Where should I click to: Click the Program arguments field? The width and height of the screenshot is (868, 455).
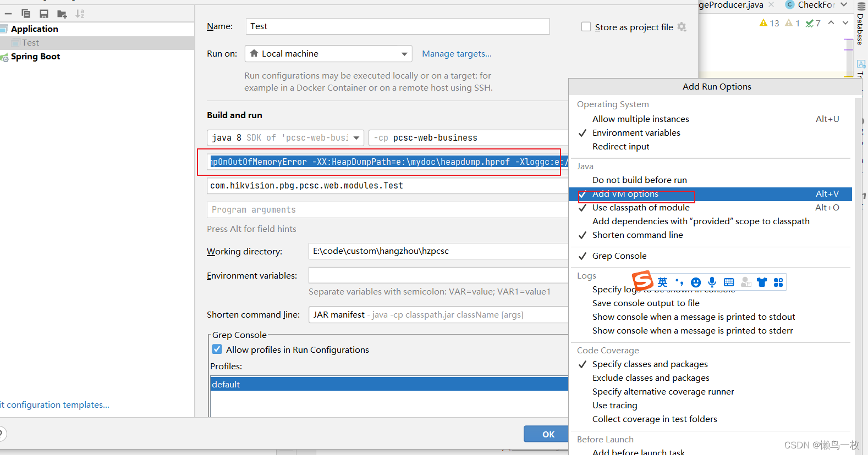(388, 210)
